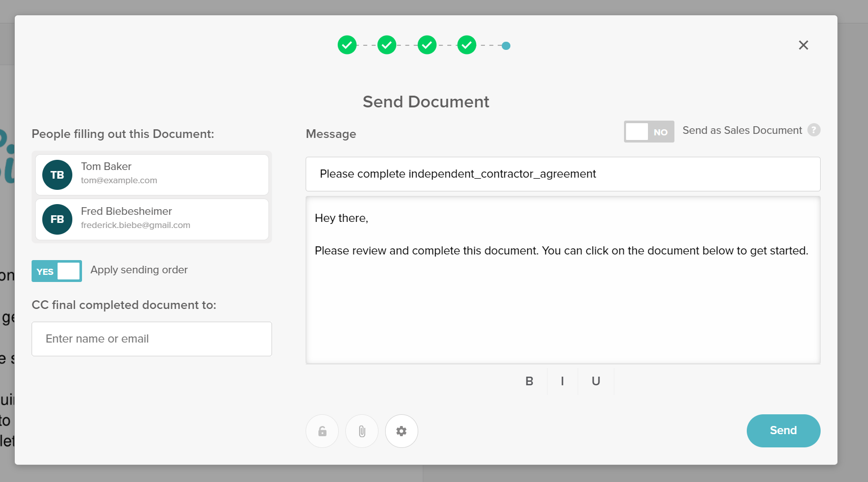Close the Send Document dialog
This screenshot has height=482, width=868.
(803, 45)
